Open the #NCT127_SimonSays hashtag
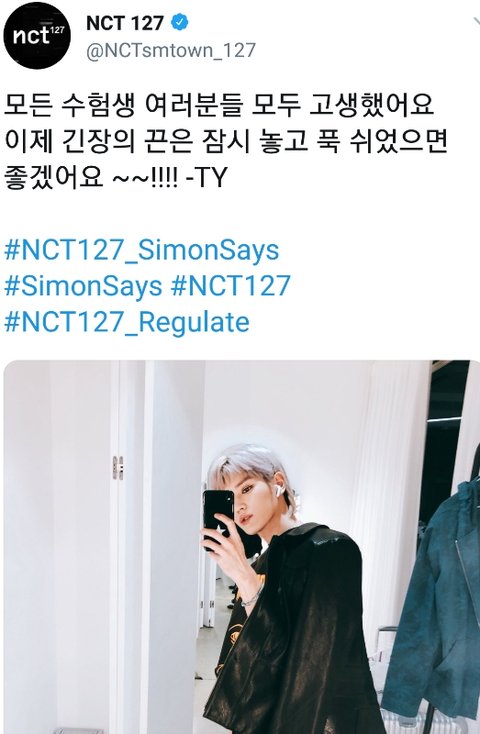 [141, 250]
